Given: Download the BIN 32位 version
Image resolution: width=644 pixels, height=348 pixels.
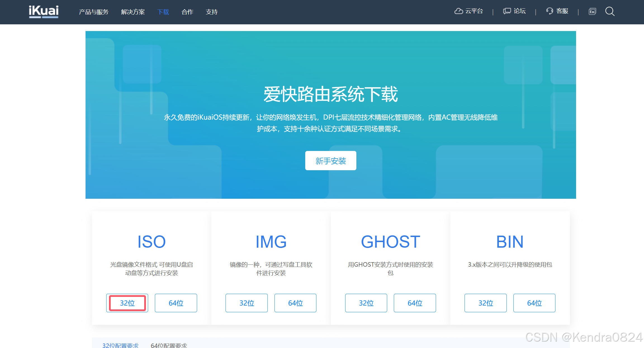Looking at the screenshot, I should (x=486, y=303).
